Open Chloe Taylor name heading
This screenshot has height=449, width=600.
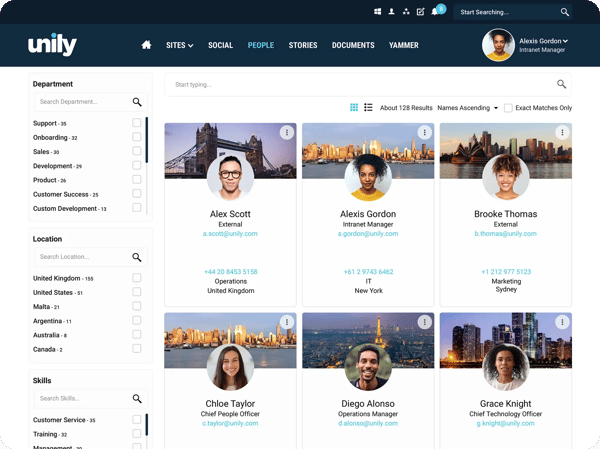coord(230,403)
